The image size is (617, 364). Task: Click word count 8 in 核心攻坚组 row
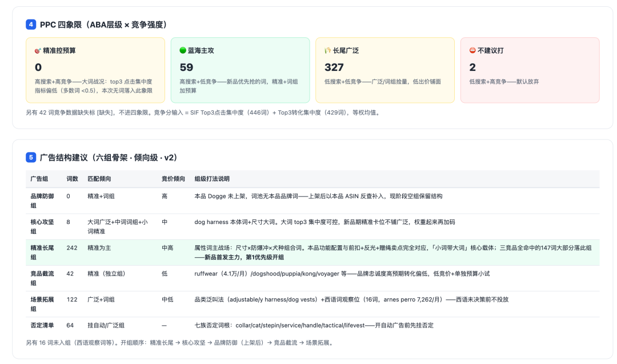[x=69, y=222]
